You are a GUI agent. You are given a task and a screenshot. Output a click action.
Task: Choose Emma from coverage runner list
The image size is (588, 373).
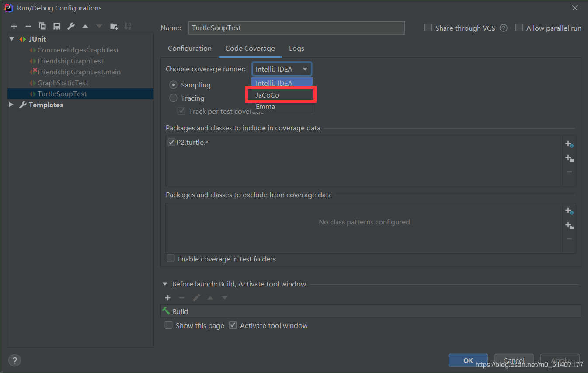282,106
